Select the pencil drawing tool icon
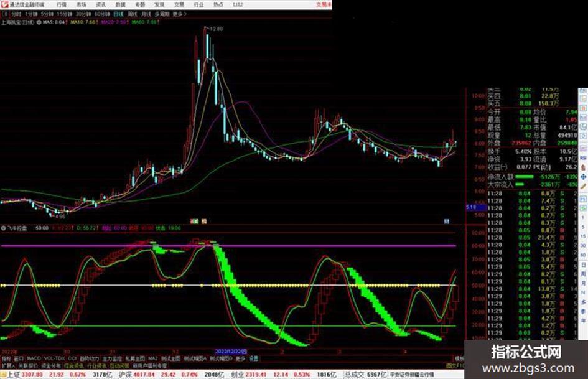This screenshot has height=379, width=588. coord(583,186)
